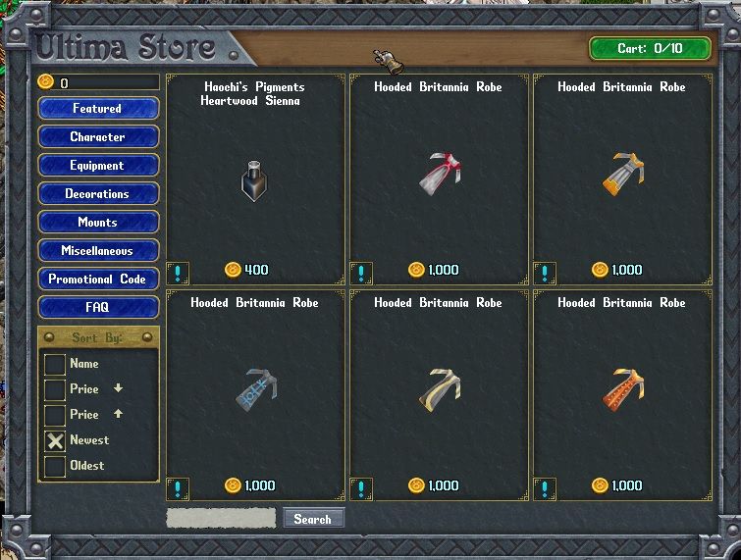Click the search text field

tap(221, 518)
